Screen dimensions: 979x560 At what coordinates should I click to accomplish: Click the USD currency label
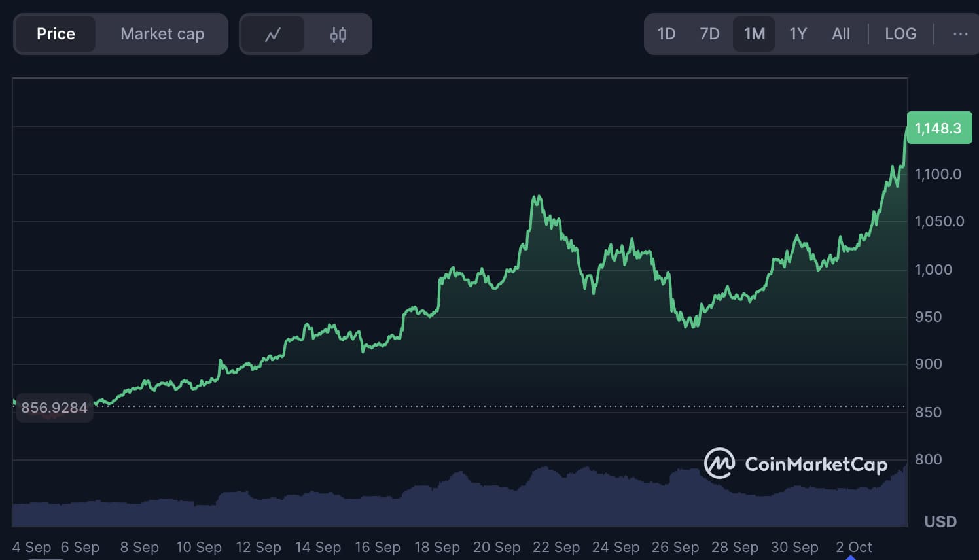[x=940, y=521]
